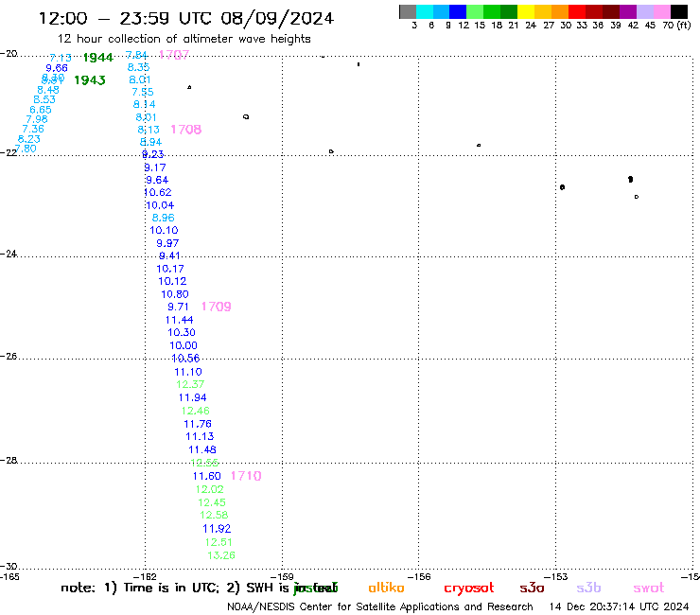Viewport: 700px width, 615px height.
Task: Click the wave height value '8.35'
Action: [x=138, y=67]
